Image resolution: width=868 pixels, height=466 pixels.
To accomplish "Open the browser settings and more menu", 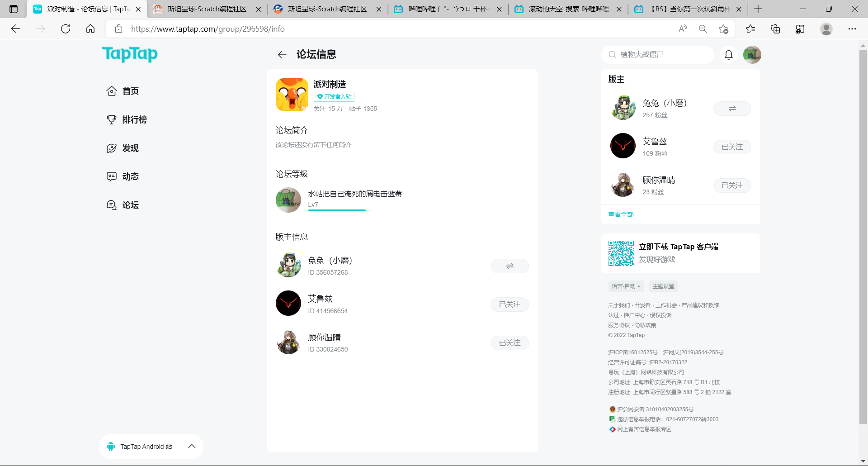I will (852, 29).
